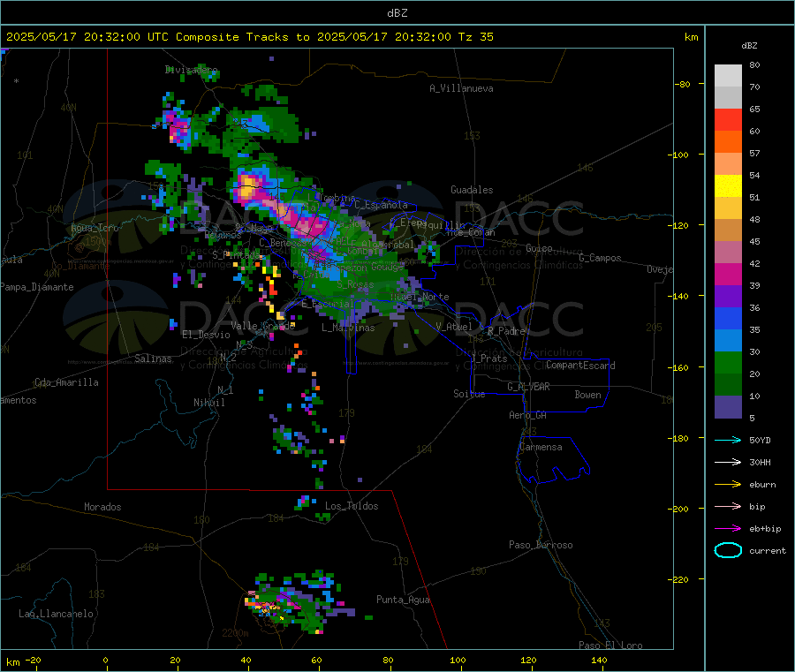Select the light gray 70-80 dBZ swatch
This screenshot has height=672, width=795.
(x=728, y=76)
